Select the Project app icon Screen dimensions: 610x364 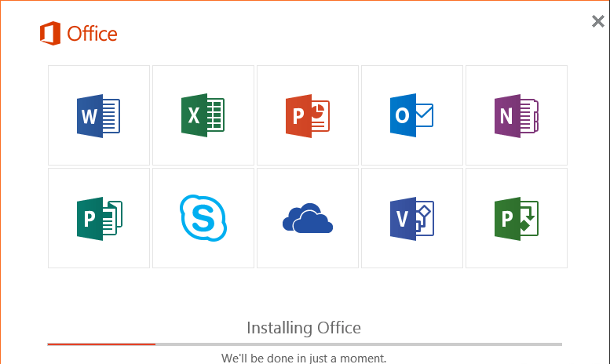(x=517, y=219)
